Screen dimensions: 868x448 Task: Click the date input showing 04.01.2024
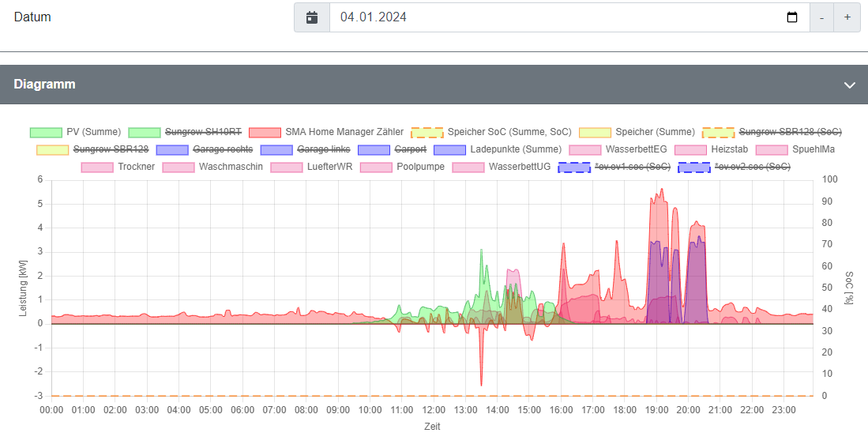click(553, 17)
